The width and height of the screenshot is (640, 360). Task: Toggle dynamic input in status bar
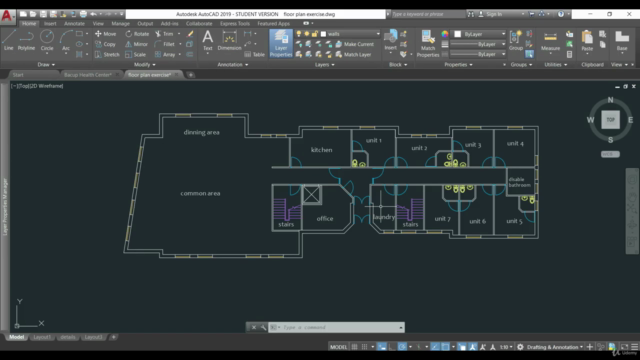(x=382, y=347)
